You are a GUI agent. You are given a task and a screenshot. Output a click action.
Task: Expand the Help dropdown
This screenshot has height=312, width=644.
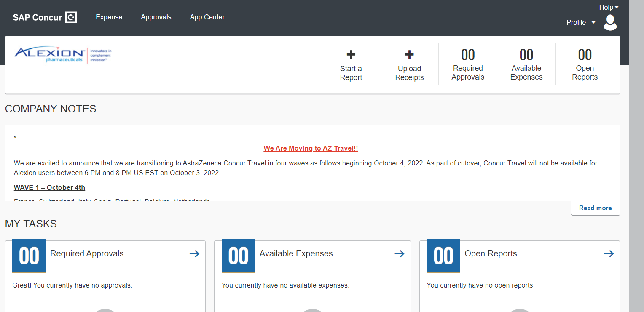click(x=609, y=7)
